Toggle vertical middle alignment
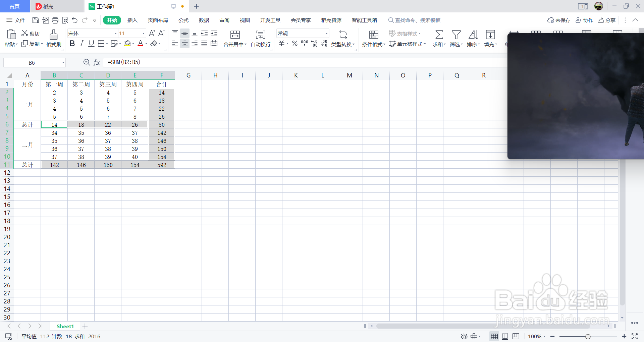The height and width of the screenshot is (342, 644). pos(185,33)
